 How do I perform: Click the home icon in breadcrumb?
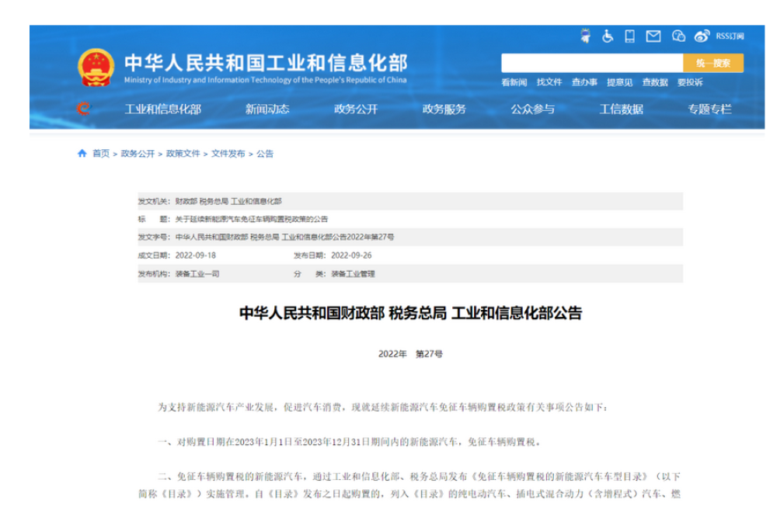82,154
